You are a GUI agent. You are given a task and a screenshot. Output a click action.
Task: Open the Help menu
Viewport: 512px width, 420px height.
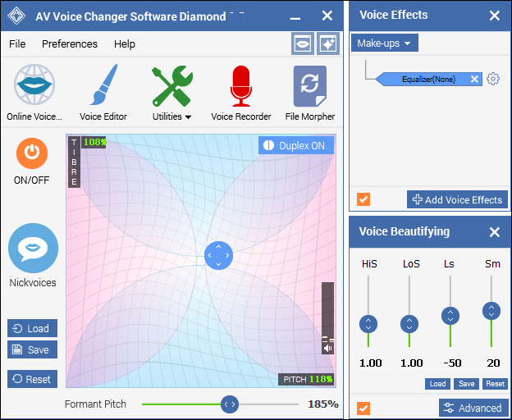tap(125, 43)
